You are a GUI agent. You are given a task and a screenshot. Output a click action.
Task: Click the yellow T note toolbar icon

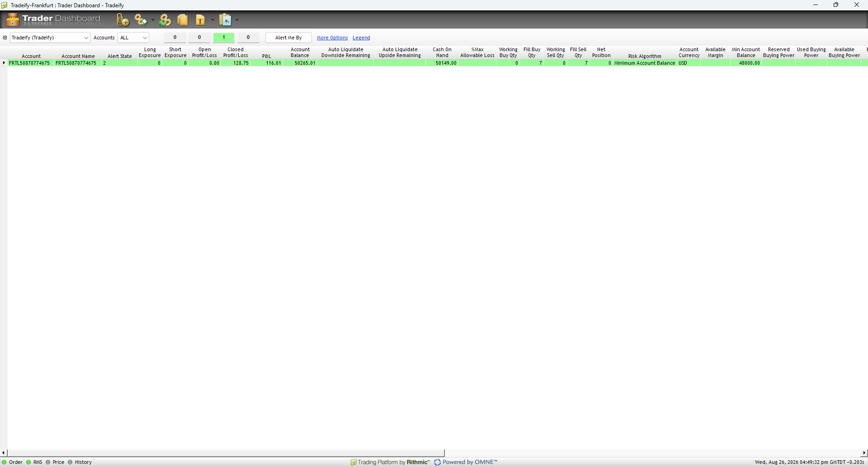click(200, 20)
